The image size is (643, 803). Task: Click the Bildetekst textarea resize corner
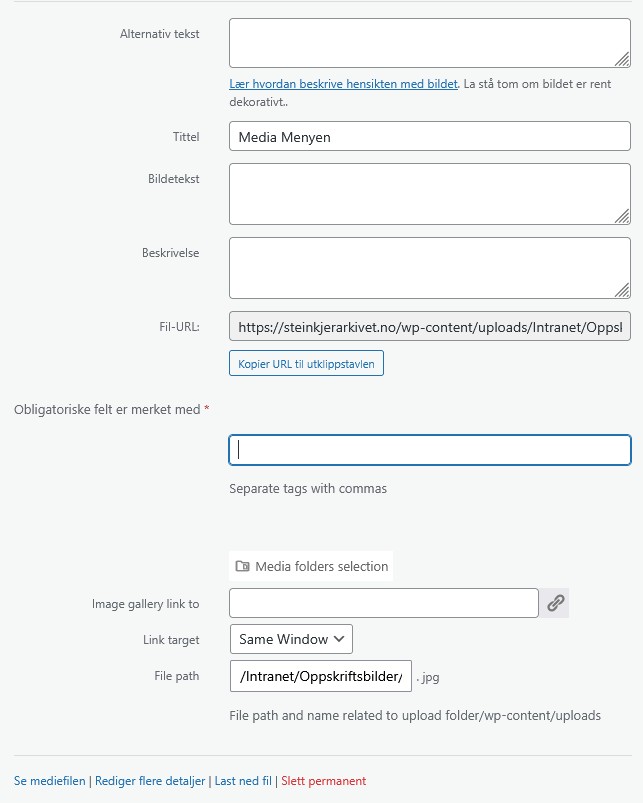[x=622, y=216]
